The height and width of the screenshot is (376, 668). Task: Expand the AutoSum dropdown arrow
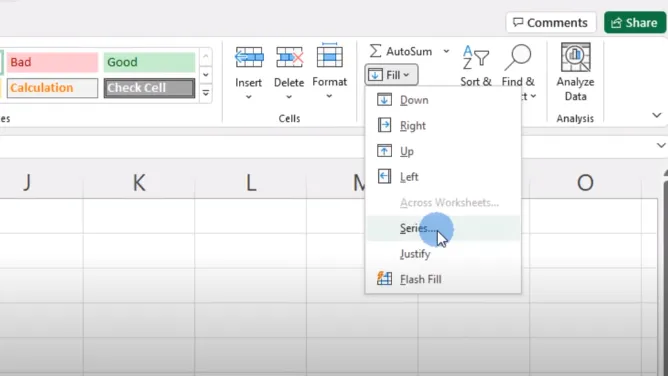[446, 51]
